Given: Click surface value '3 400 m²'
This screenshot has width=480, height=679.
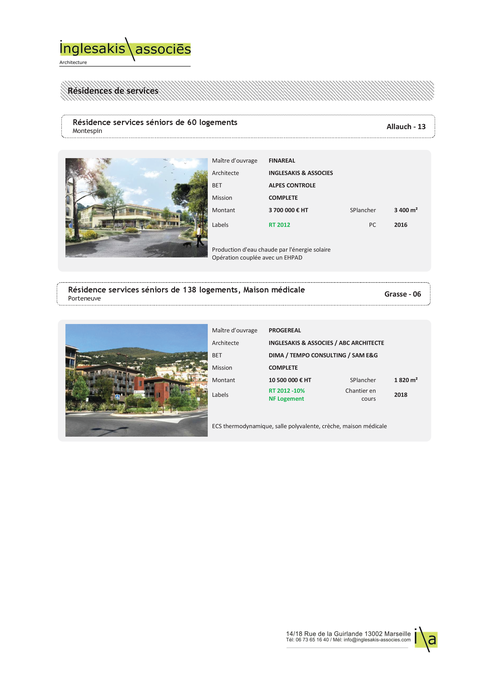Looking at the screenshot, I should [405, 210].
